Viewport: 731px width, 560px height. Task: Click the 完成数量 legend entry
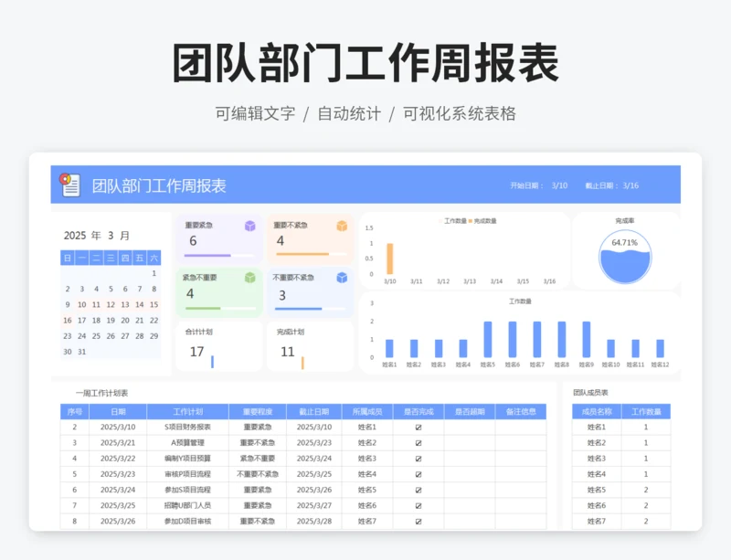tap(482, 221)
